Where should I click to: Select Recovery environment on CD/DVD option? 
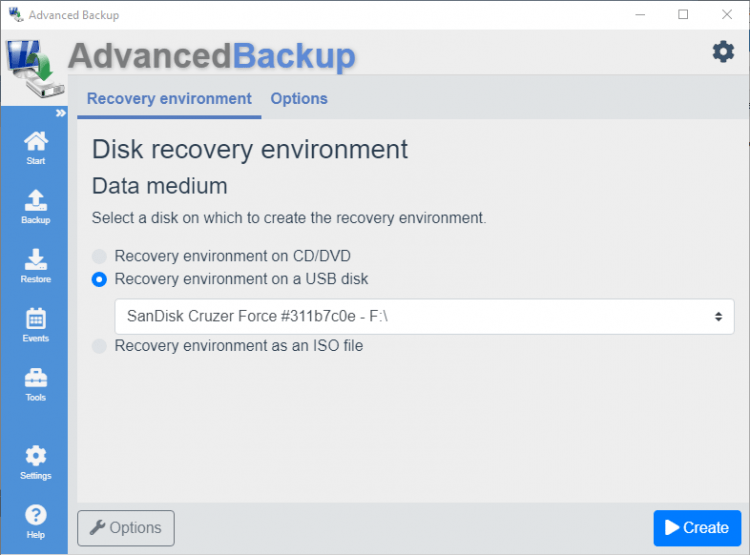(x=99, y=256)
